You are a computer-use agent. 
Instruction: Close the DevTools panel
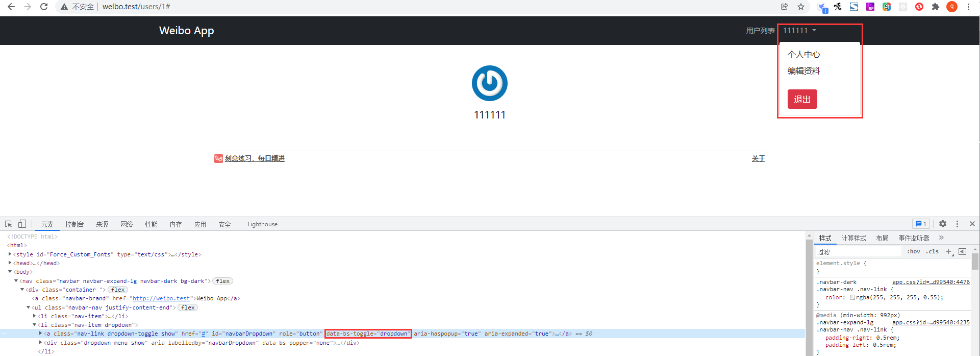[x=972, y=224]
